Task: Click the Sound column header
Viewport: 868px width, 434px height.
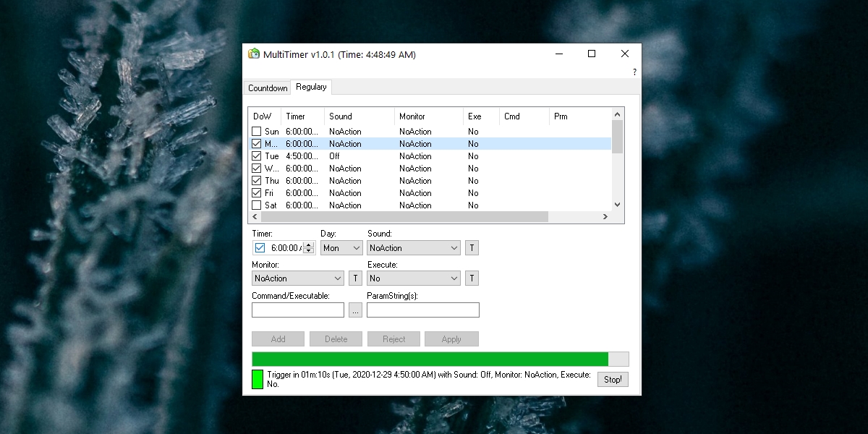Action: [359, 116]
